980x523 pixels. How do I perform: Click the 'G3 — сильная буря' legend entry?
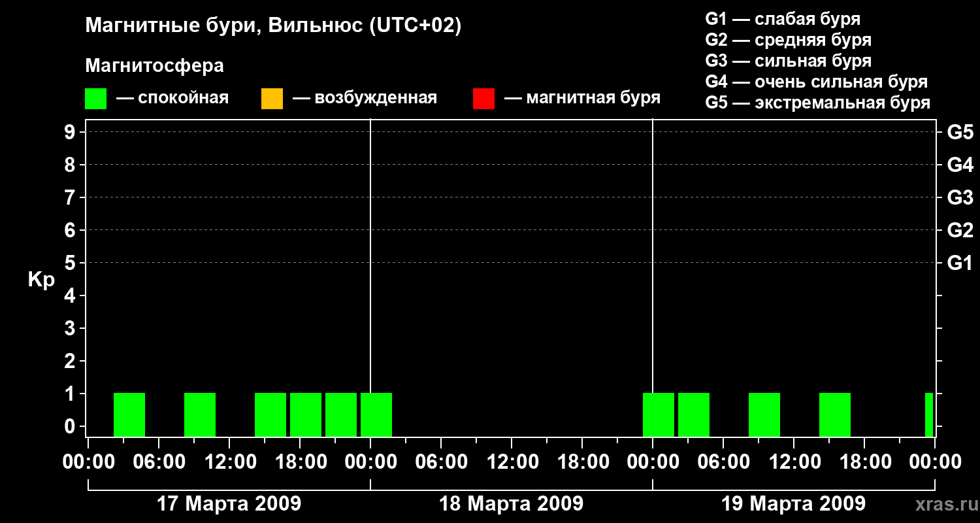(789, 61)
